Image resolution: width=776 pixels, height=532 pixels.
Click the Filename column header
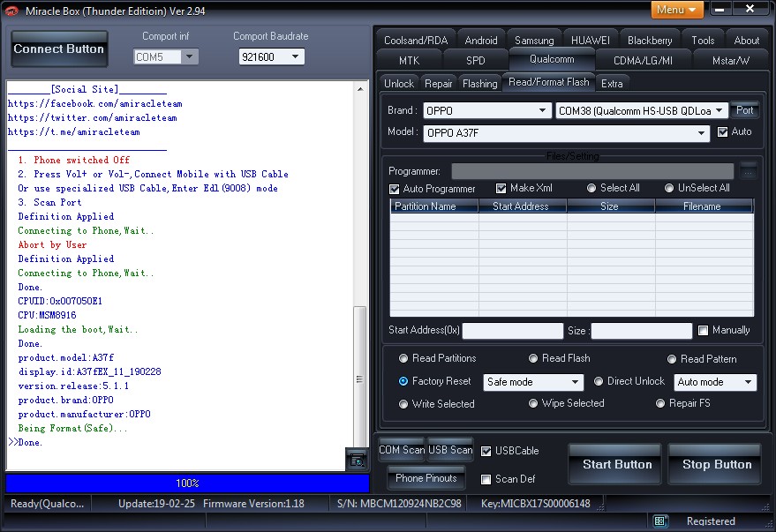click(x=704, y=206)
